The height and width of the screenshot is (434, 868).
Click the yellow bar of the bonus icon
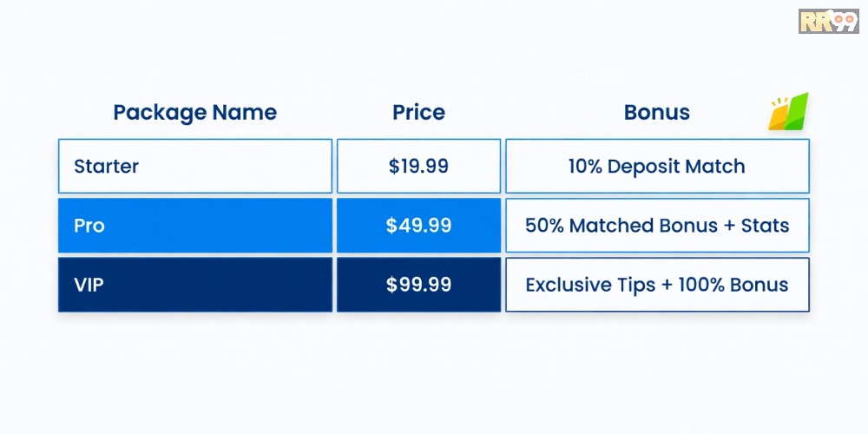coord(779,117)
